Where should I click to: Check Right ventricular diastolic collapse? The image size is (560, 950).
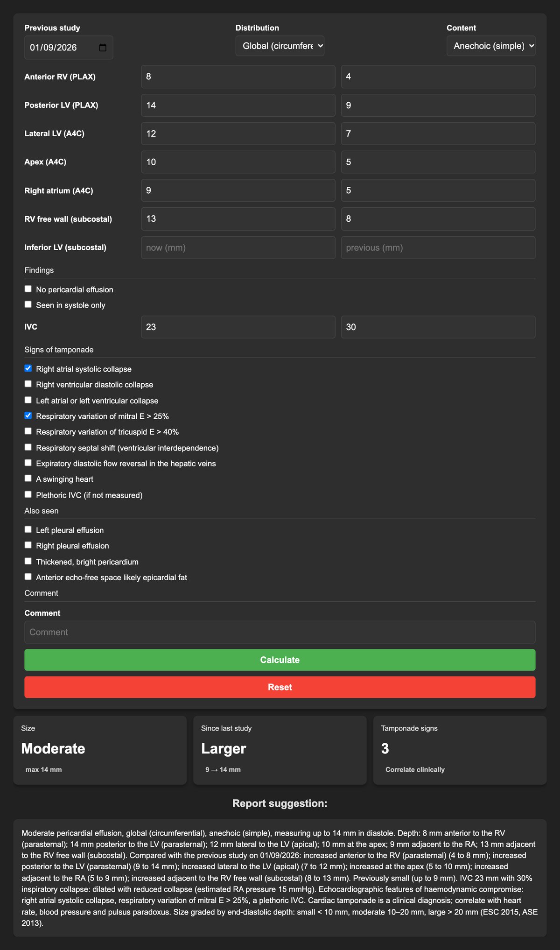pos(28,384)
